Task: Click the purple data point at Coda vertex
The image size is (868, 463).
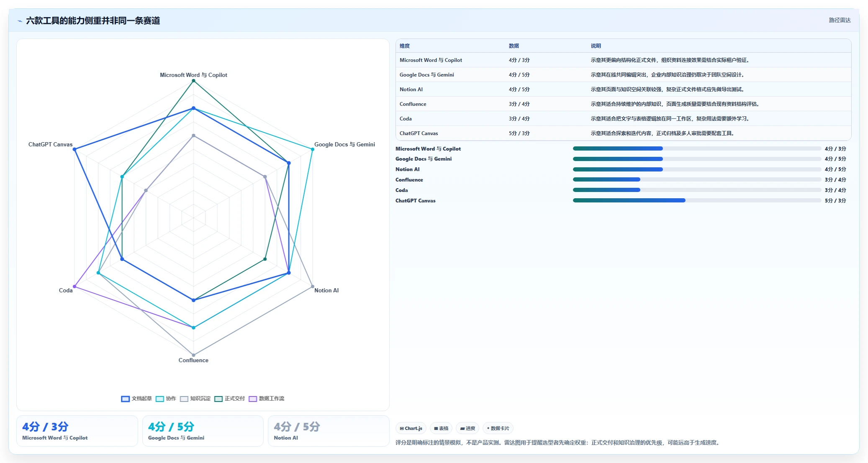Action: tap(74, 286)
